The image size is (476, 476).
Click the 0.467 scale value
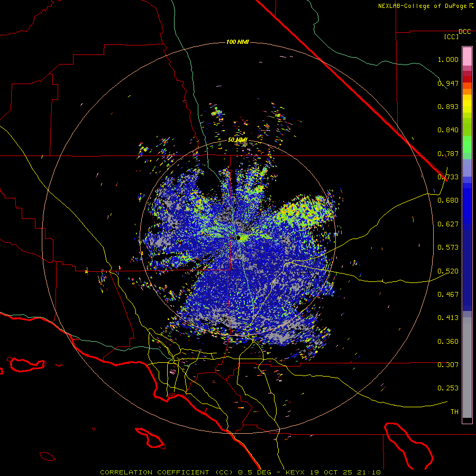point(448,295)
